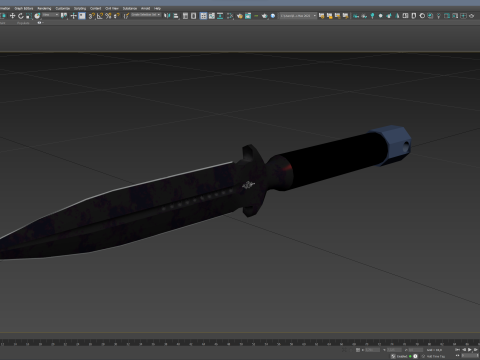Image resolution: width=480 pixels, height=360 pixels.
Task: Play the animation
Action: [x=470, y=350]
